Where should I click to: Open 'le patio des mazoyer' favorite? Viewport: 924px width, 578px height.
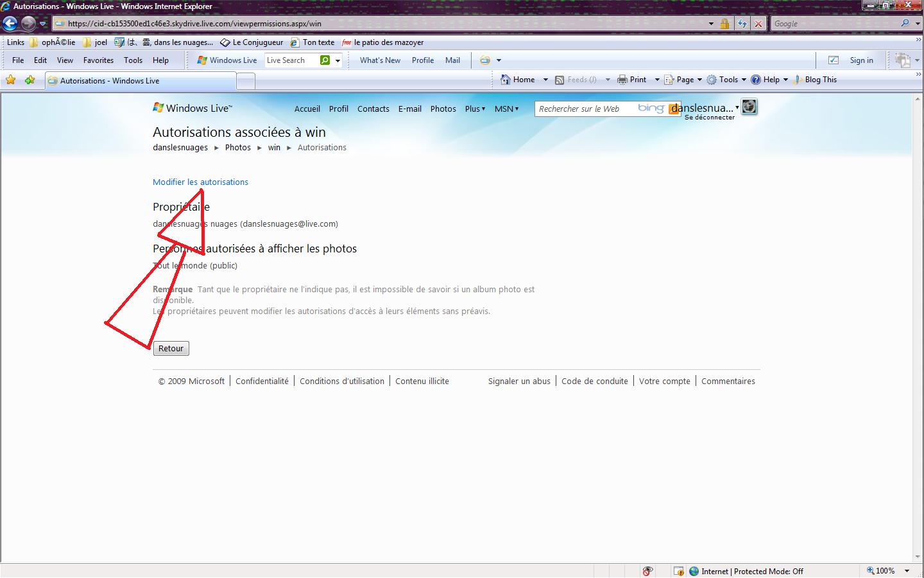383,42
